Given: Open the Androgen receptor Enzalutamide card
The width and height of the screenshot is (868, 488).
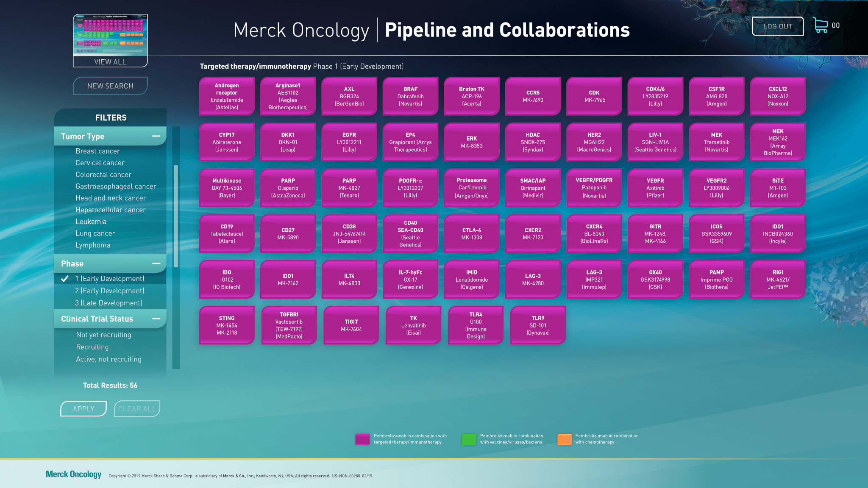Looking at the screenshot, I should tap(227, 96).
